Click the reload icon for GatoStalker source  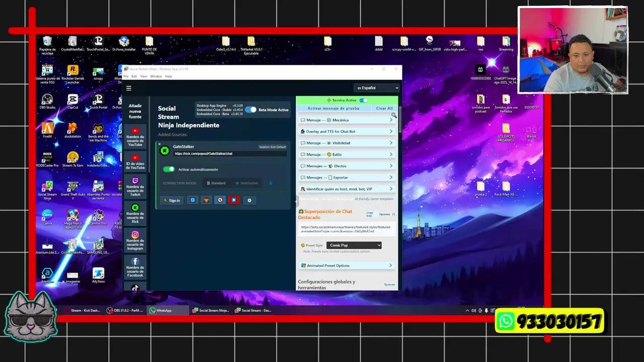pyautogui.click(x=192, y=200)
